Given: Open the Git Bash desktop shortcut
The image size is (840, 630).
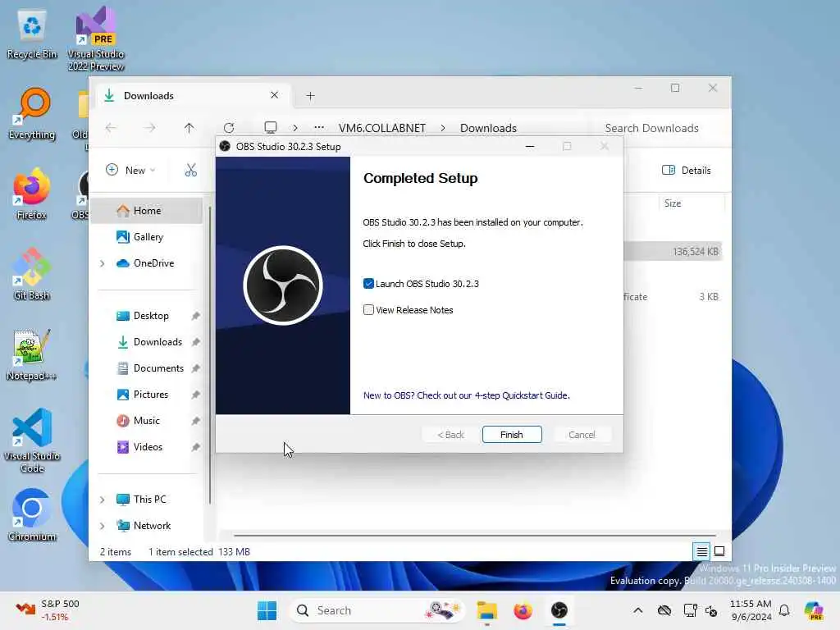Looking at the screenshot, I should pos(32,274).
